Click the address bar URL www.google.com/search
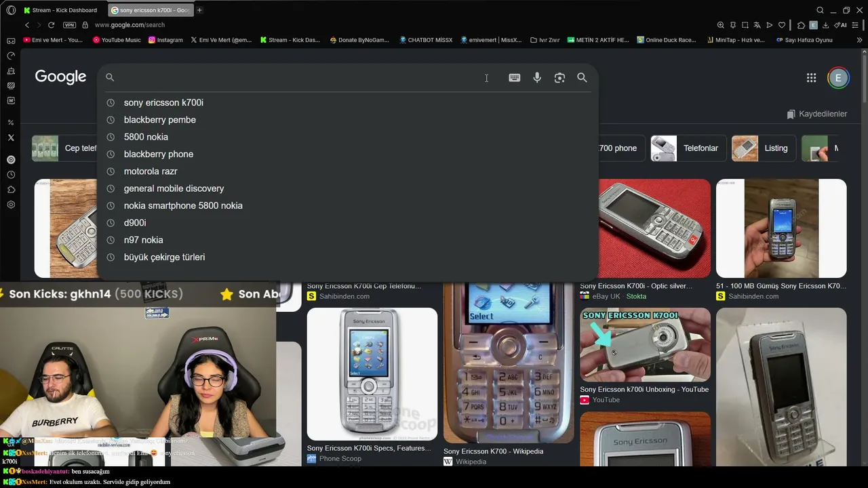Image resolution: width=868 pixels, height=488 pixels. click(x=130, y=25)
